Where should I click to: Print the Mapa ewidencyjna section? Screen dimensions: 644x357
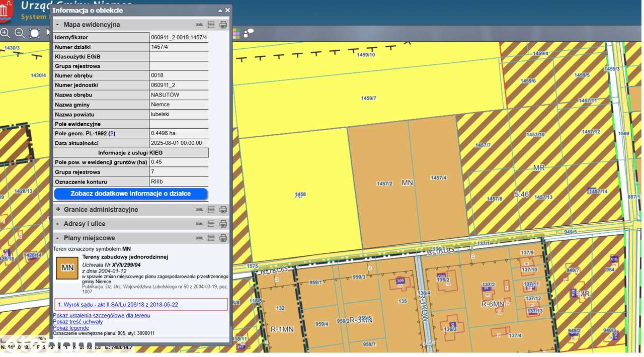click(223, 25)
